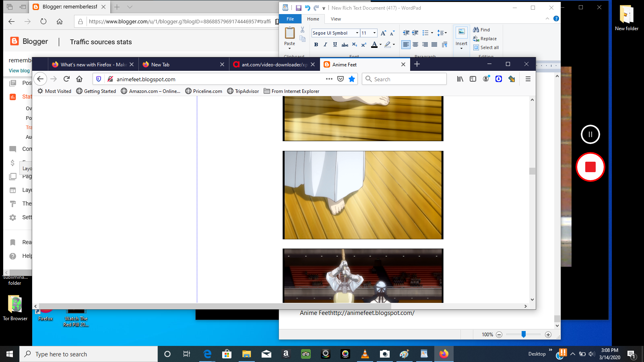Undo the last action in WordPad
644x362 pixels.
(308, 8)
